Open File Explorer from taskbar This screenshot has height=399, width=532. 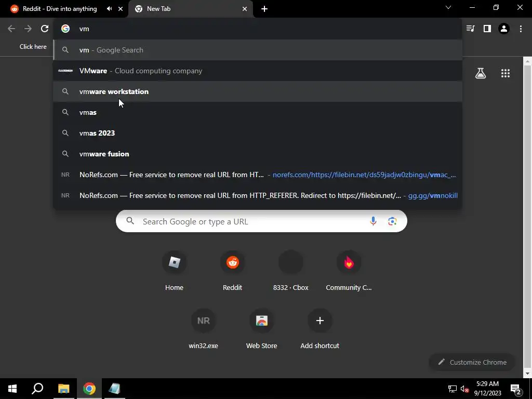point(63,389)
